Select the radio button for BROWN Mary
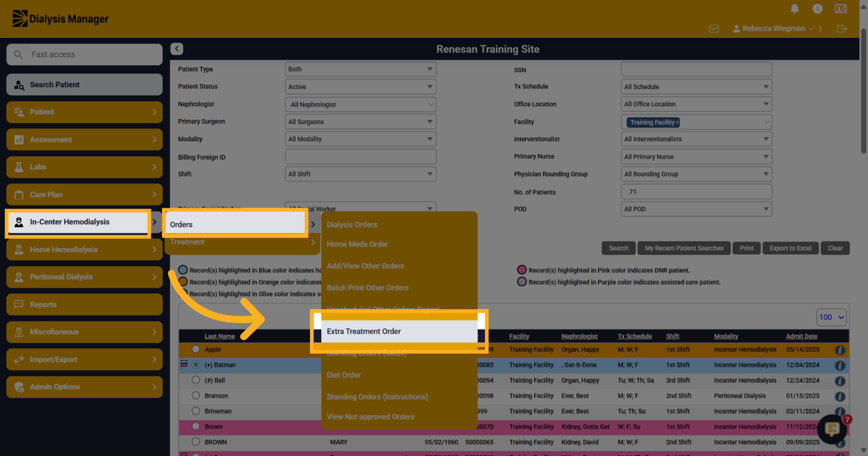The height and width of the screenshot is (456, 868). tap(196, 442)
